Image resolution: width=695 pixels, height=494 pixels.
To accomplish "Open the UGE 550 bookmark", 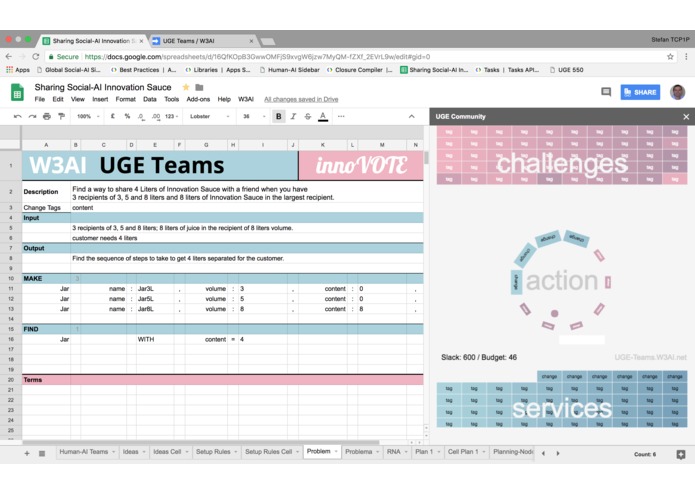I will pos(566,70).
